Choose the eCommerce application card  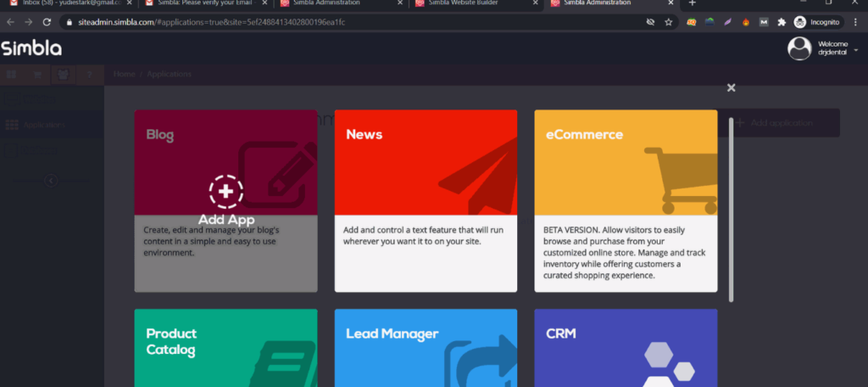626,200
